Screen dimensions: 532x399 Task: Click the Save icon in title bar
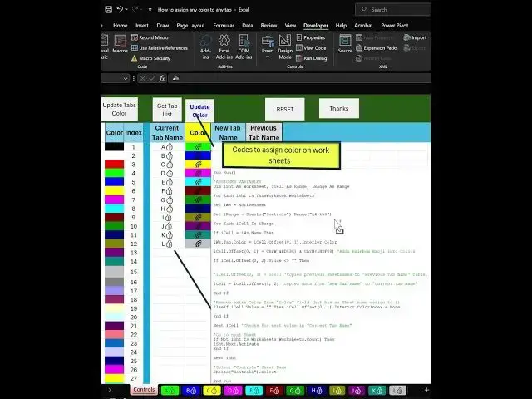tap(109, 9)
